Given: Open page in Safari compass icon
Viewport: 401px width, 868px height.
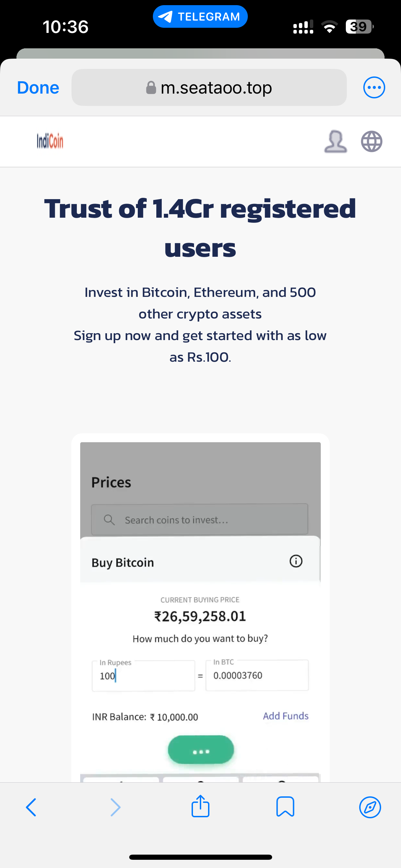Looking at the screenshot, I should click(370, 807).
